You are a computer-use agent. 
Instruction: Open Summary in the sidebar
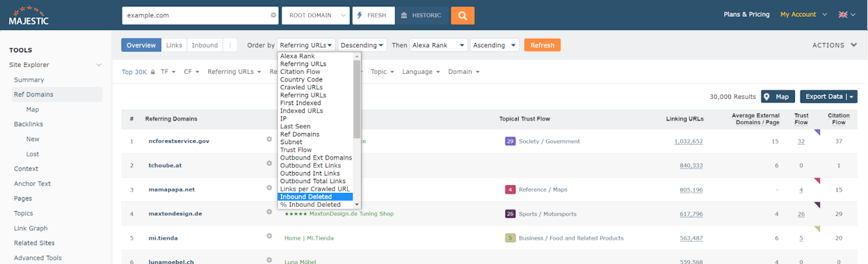[29, 80]
